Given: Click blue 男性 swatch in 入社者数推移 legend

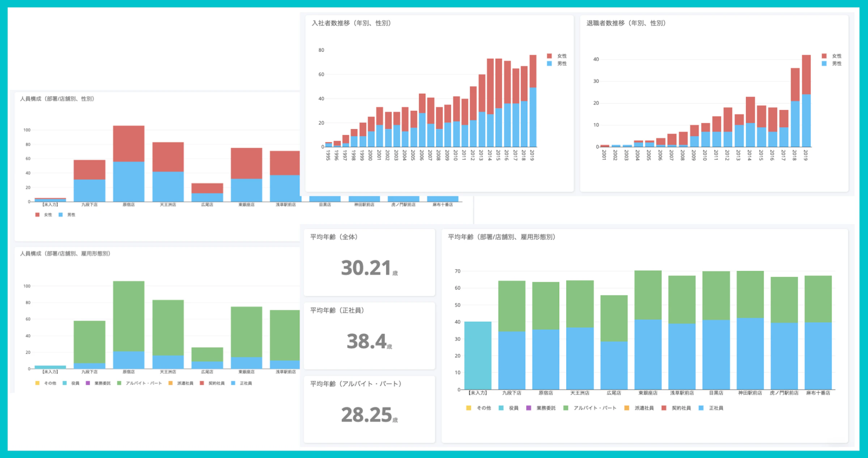Looking at the screenshot, I should click(x=549, y=64).
